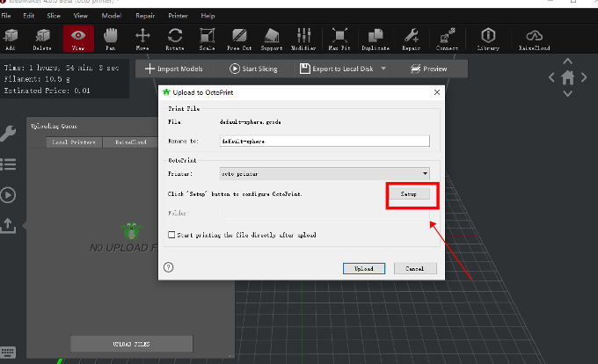
Task: Open the Printer dropdown in OctoPrint dialog
Action: click(325, 174)
